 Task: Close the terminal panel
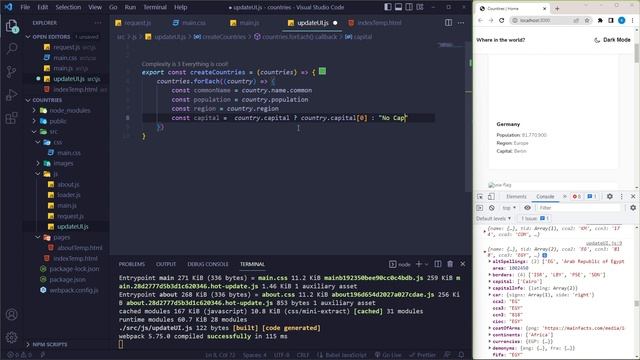point(462,264)
